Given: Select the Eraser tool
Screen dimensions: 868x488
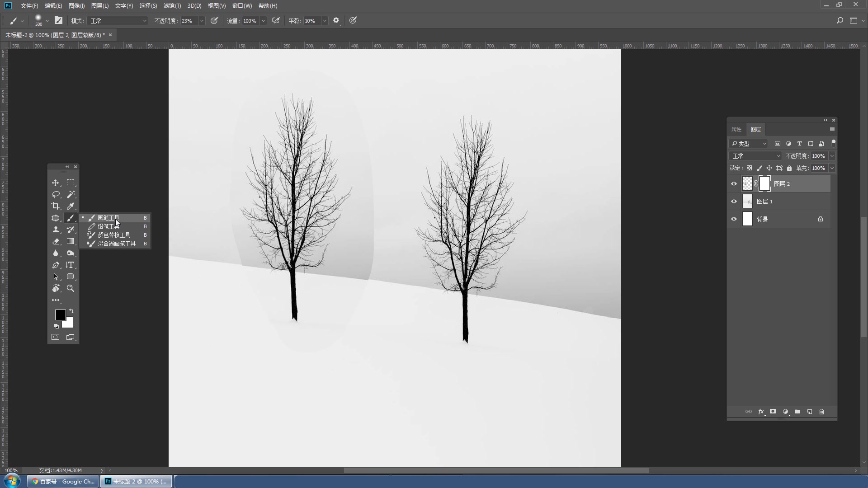Looking at the screenshot, I should [55, 241].
